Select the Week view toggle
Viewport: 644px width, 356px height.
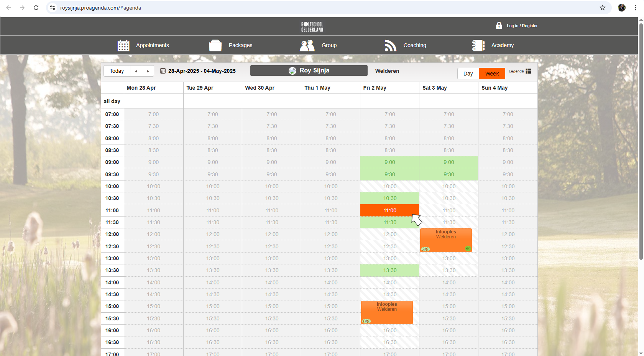(492, 74)
